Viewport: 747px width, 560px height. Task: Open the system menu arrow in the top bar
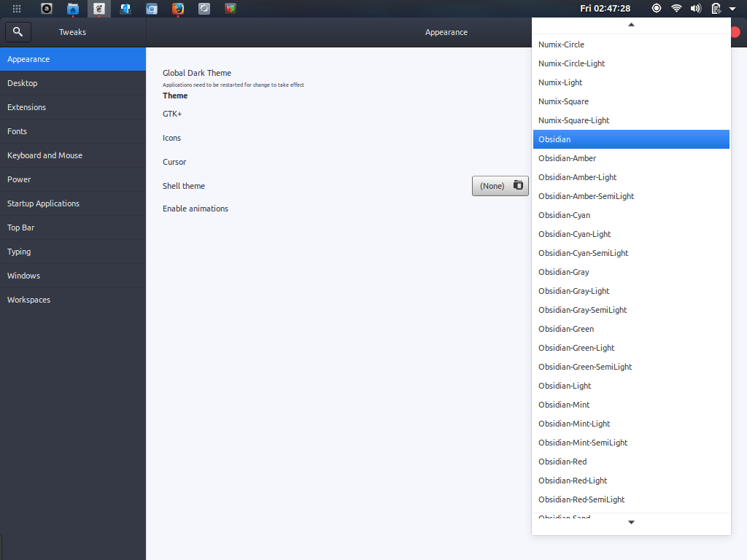[732, 9]
